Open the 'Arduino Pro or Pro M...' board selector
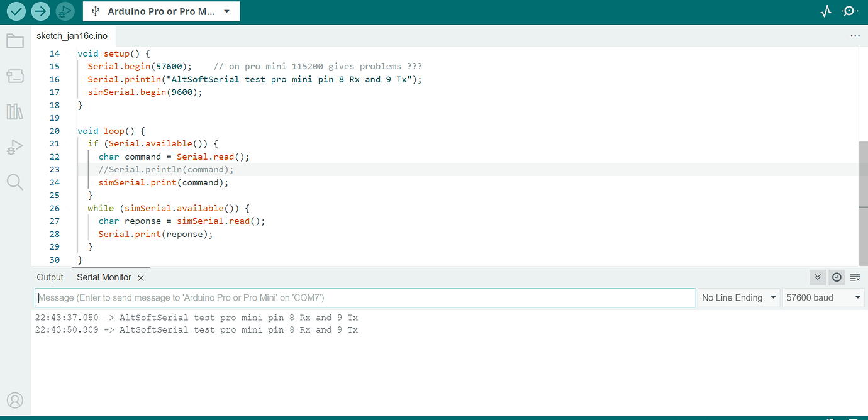This screenshot has height=420, width=868. [x=161, y=11]
